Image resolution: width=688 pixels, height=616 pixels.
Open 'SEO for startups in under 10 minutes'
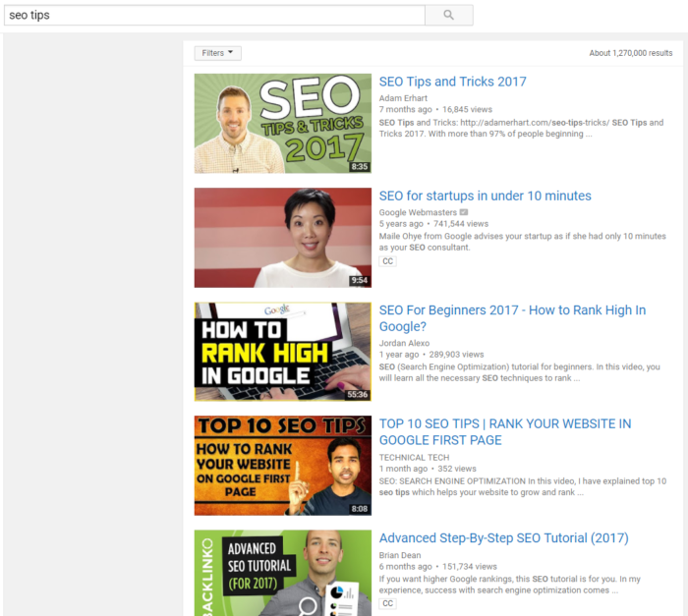coord(485,196)
